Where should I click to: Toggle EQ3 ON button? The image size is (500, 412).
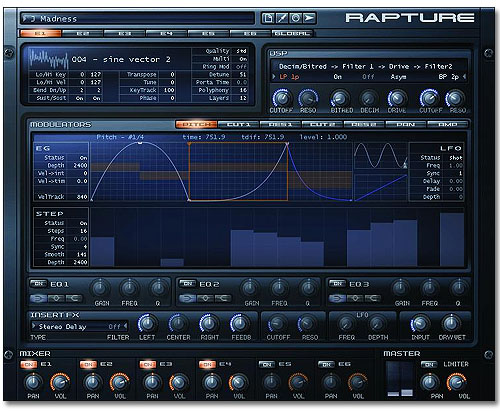pos(337,284)
